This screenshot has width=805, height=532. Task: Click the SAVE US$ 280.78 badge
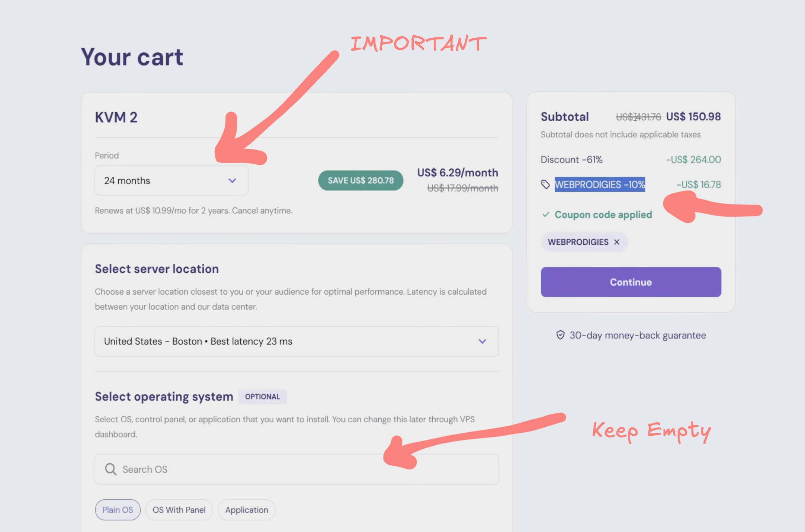point(360,180)
